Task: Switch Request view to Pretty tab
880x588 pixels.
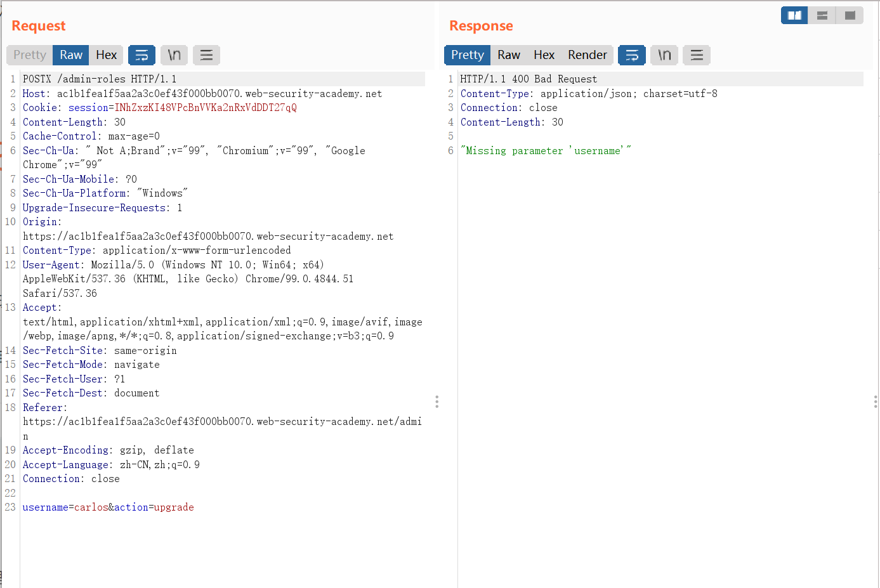Action: tap(30, 55)
